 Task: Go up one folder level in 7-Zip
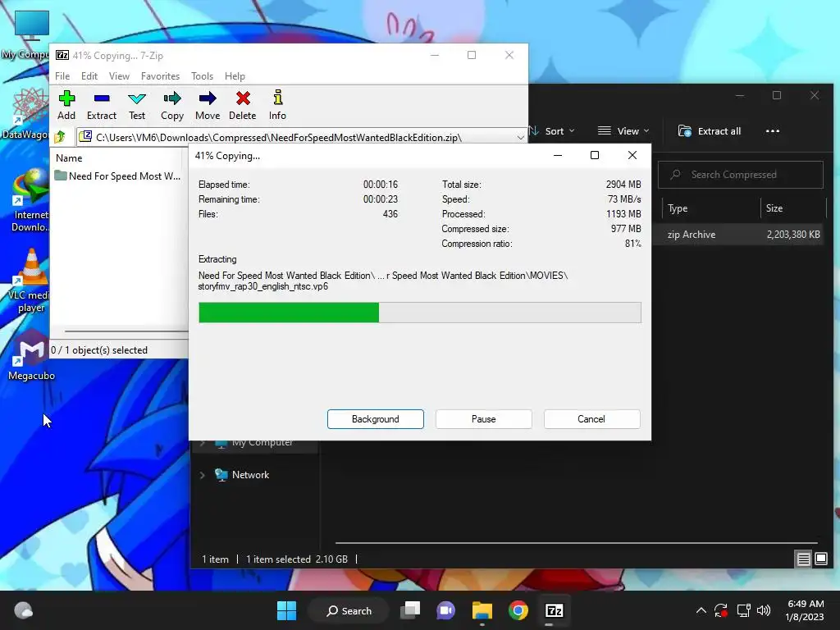60,137
